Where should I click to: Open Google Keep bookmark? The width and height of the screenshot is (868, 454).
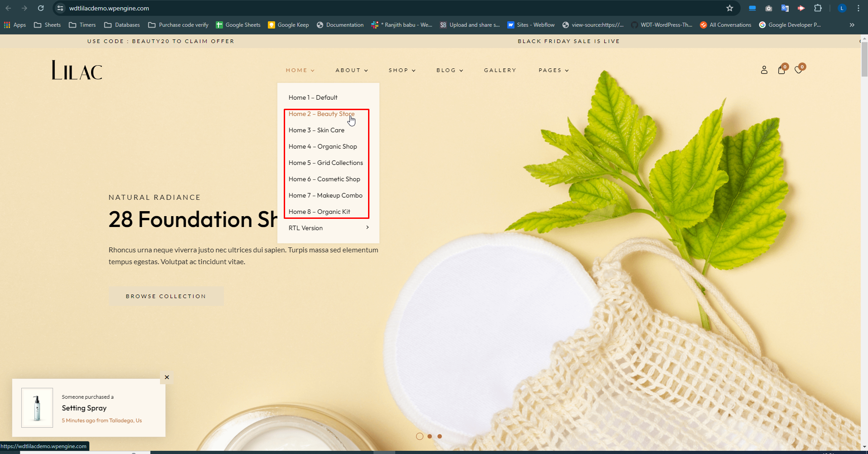288,25
